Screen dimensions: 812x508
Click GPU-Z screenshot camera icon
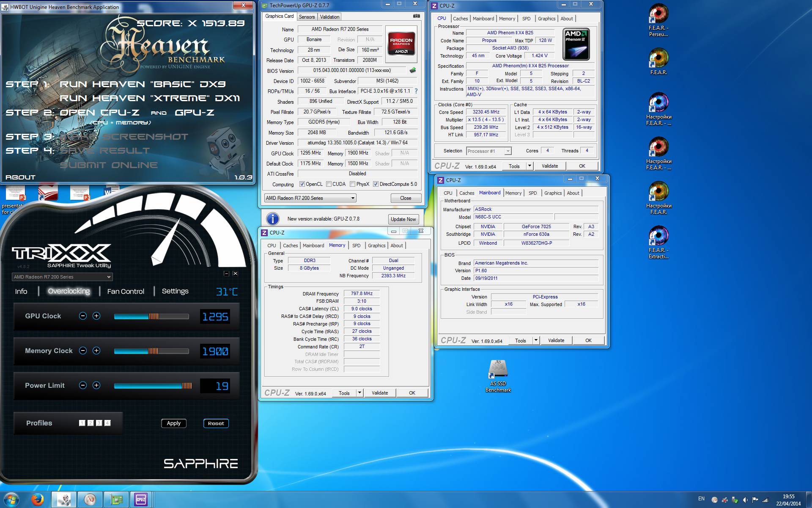pyautogui.click(x=416, y=16)
